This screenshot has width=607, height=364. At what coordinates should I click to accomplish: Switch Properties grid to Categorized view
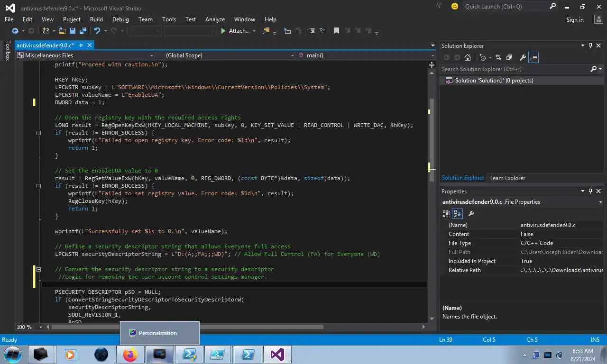pos(446,214)
